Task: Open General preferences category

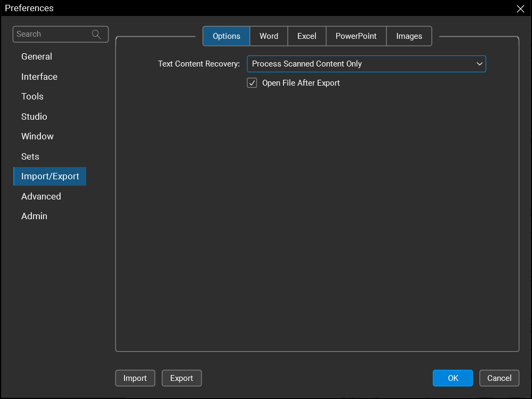Action: tap(37, 56)
